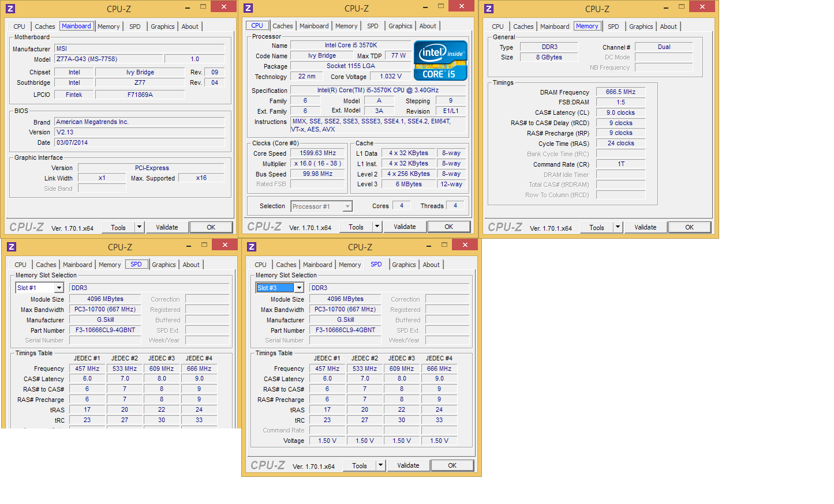Screen dimensions: 834x504
Task: Select the Mainboard tab in the Memory window
Action: [555, 27]
